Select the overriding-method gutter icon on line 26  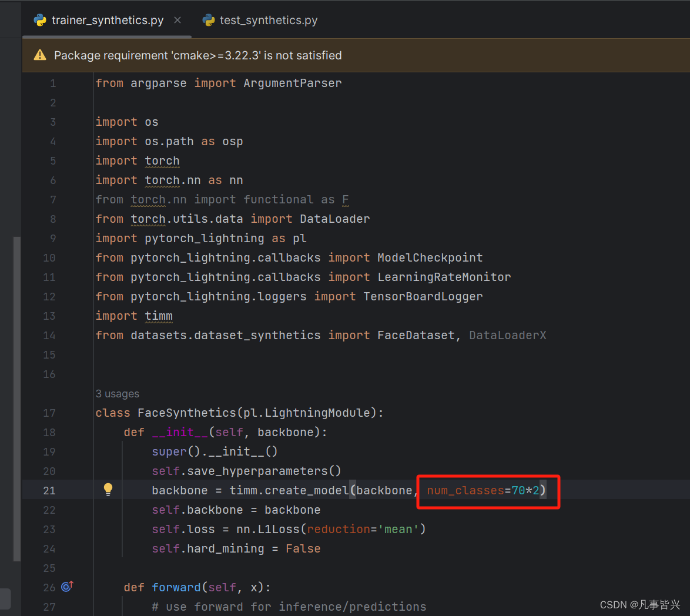click(x=66, y=586)
